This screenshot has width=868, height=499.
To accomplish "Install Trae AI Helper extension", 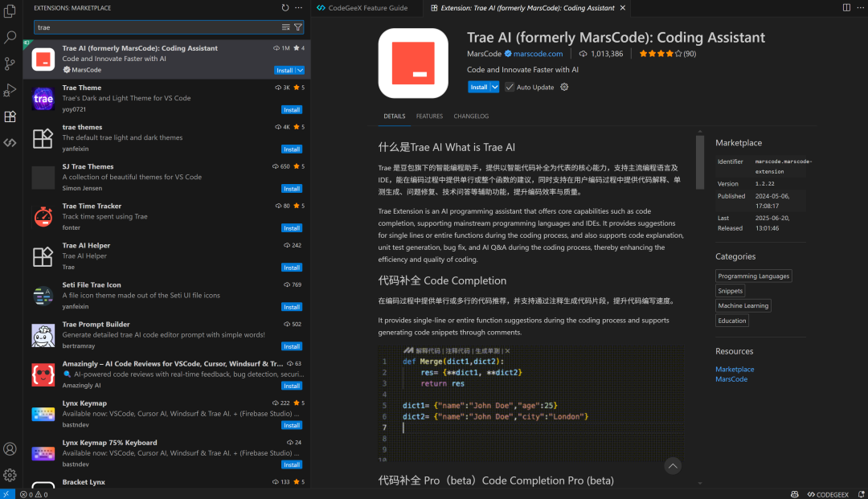I will pos(292,268).
